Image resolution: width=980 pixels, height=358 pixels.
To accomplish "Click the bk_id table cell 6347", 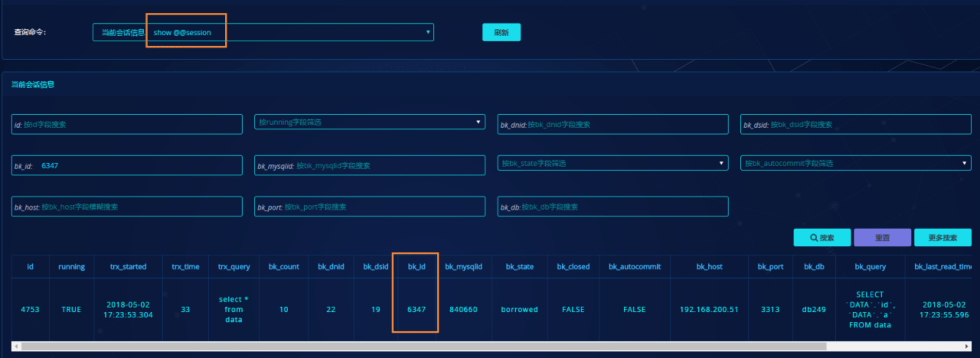I will (x=416, y=309).
